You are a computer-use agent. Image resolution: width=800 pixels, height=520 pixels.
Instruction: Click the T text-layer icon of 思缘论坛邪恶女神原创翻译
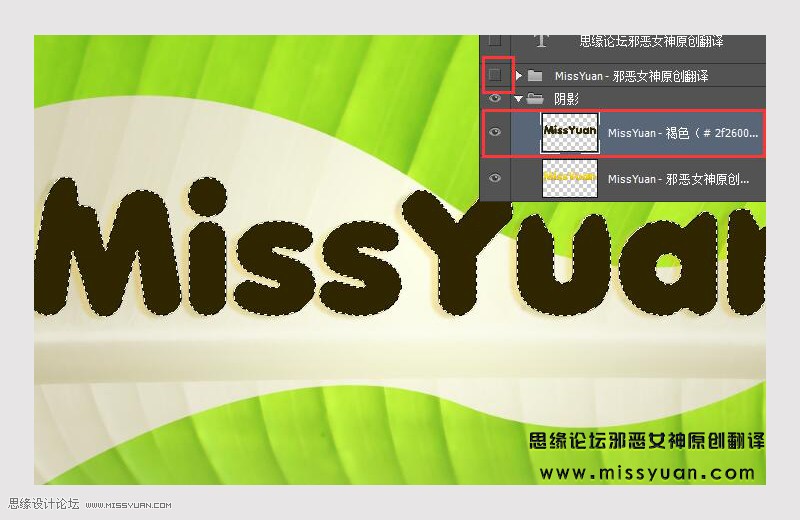point(541,41)
